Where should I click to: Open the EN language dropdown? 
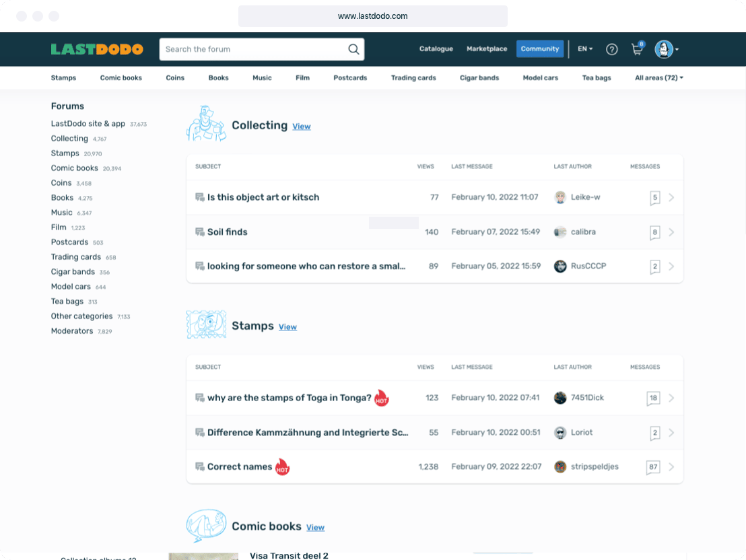tap(585, 49)
